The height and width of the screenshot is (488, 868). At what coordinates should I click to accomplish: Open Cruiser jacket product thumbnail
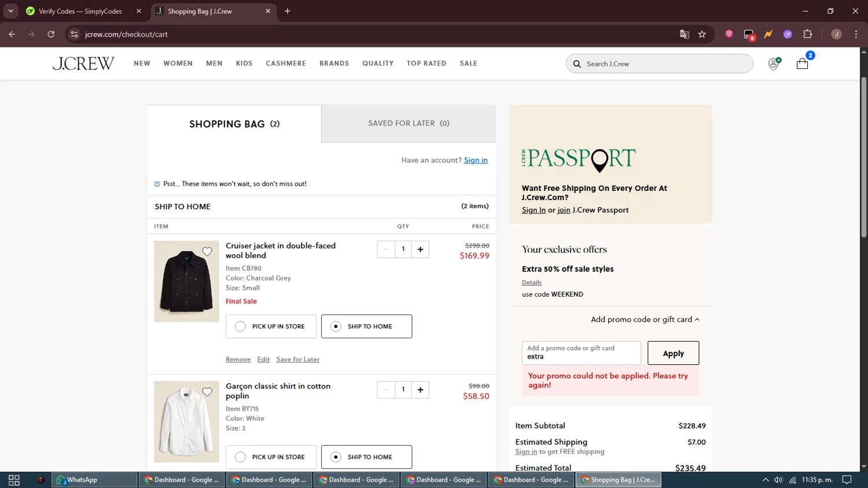point(186,282)
